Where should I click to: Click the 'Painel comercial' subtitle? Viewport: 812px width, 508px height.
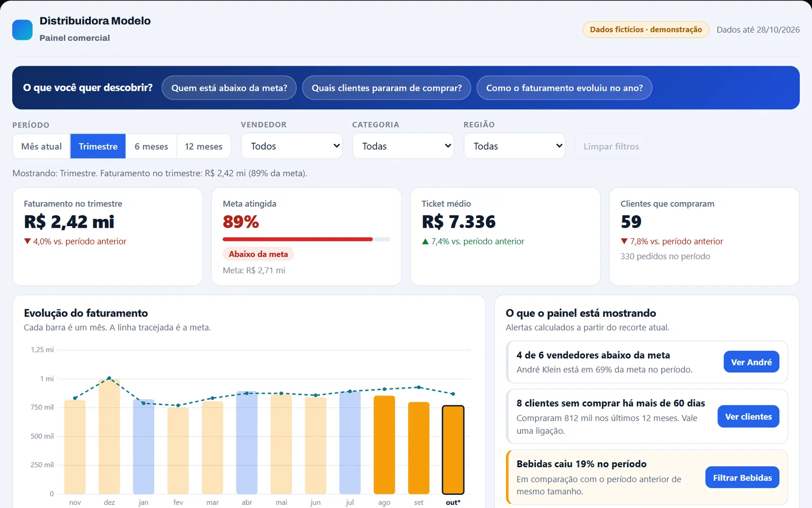[x=75, y=38]
